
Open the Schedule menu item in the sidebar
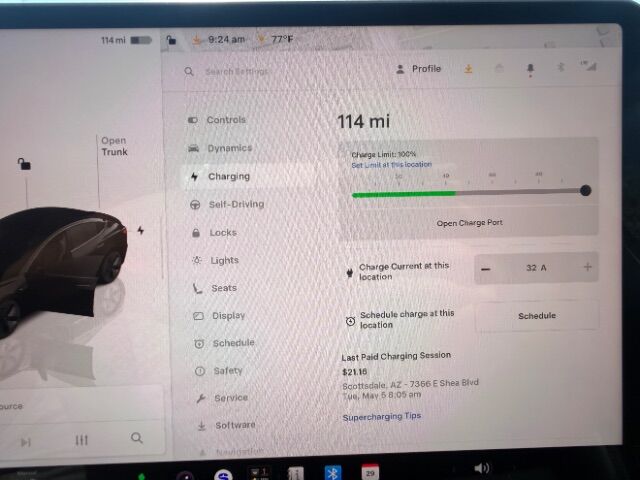233,343
